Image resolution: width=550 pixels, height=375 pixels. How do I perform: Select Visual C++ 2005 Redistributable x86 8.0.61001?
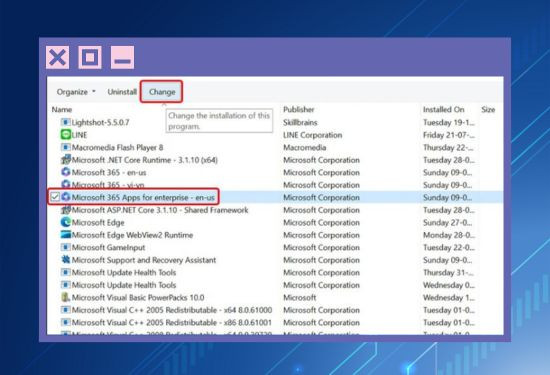coord(172,322)
